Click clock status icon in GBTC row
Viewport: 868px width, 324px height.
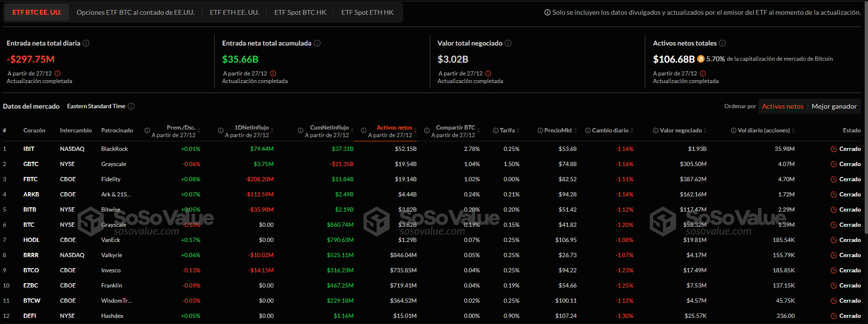(x=834, y=164)
